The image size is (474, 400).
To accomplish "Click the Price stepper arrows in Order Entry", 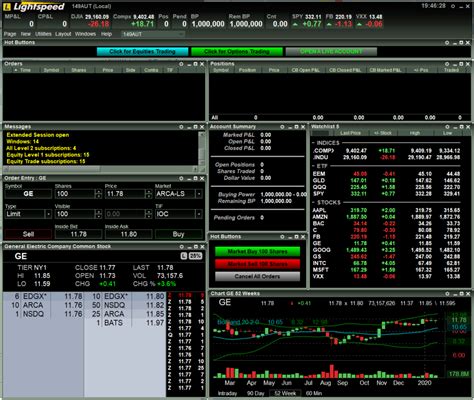I will (x=148, y=194).
